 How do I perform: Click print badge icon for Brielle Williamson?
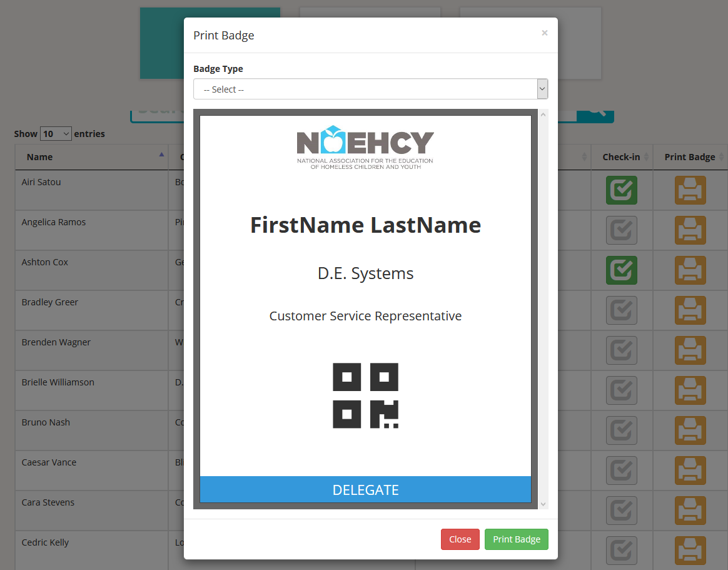pyautogui.click(x=690, y=390)
